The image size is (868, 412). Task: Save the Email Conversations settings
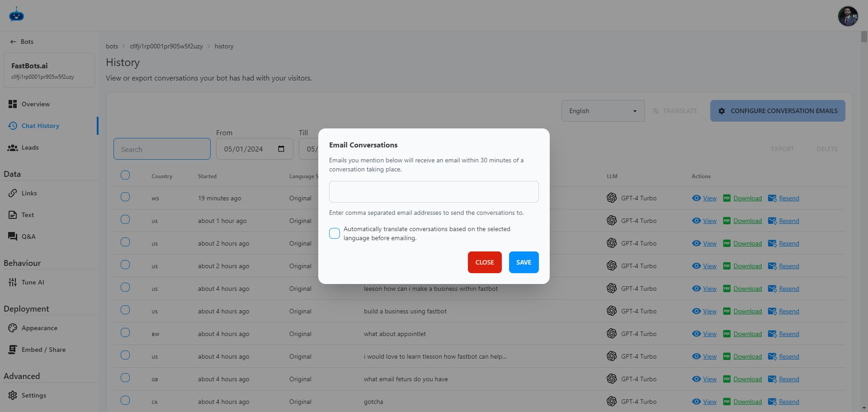(x=524, y=262)
